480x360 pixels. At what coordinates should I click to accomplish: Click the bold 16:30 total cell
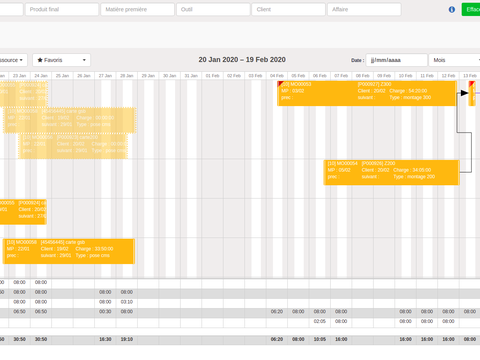[x=105, y=339]
